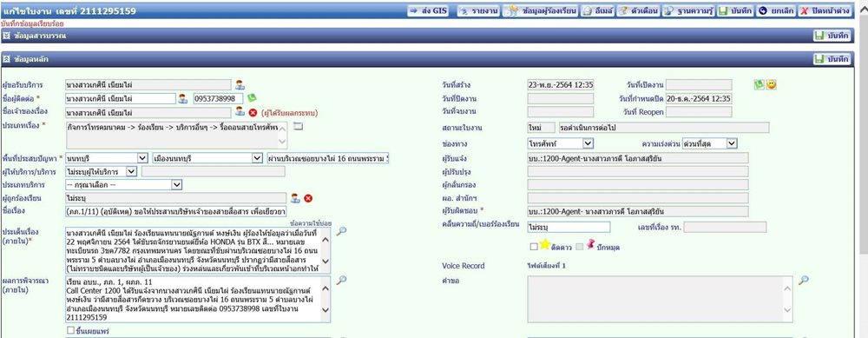This screenshot has height=338, width=868.
Task: Remove ชื่อเจ้าของเรื่อง with the red X icon
Action: tap(253, 112)
